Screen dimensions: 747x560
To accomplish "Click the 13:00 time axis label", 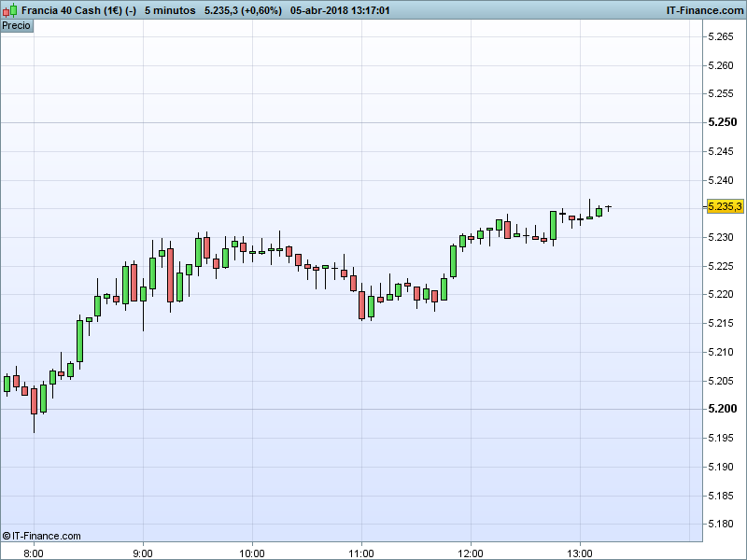I will [x=580, y=553].
